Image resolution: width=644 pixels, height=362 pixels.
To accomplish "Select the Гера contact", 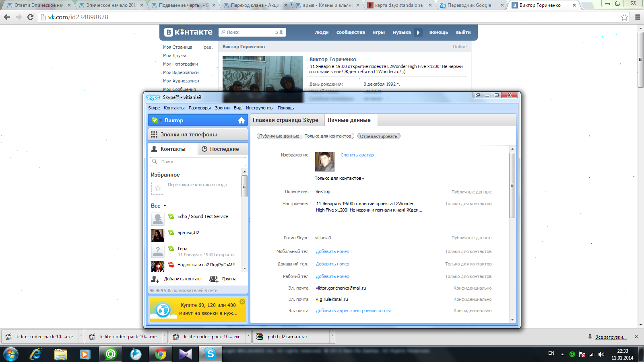I will 195,251.
